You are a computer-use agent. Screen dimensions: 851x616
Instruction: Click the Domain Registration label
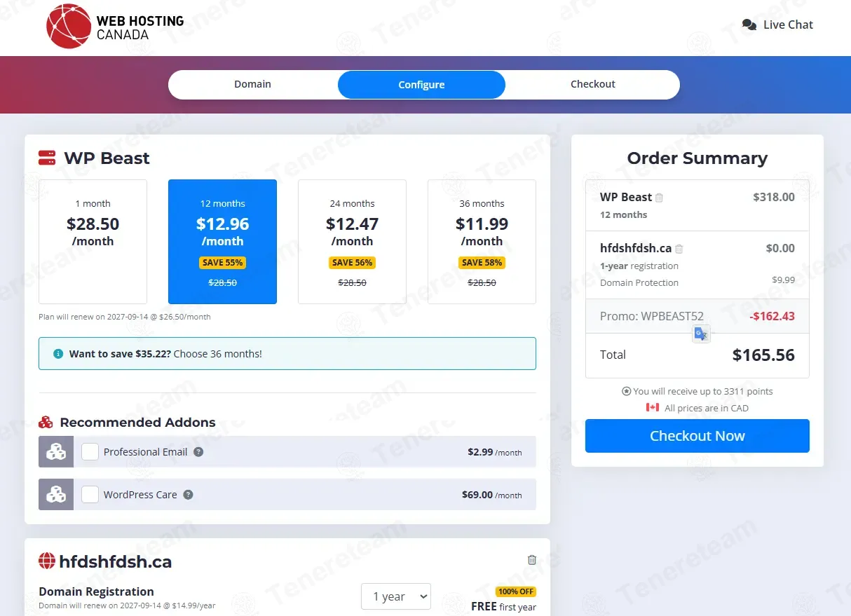click(96, 591)
